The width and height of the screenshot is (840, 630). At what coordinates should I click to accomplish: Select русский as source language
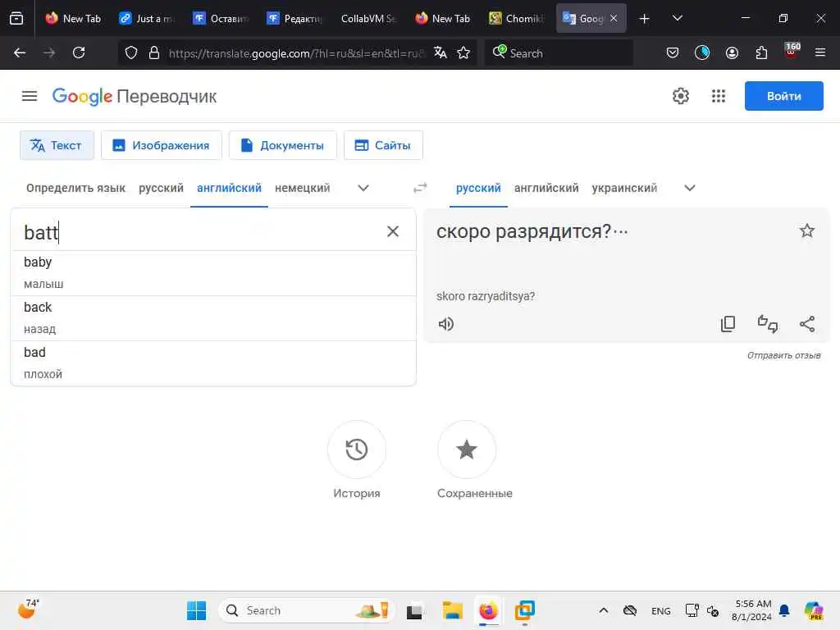click(162, 188)
